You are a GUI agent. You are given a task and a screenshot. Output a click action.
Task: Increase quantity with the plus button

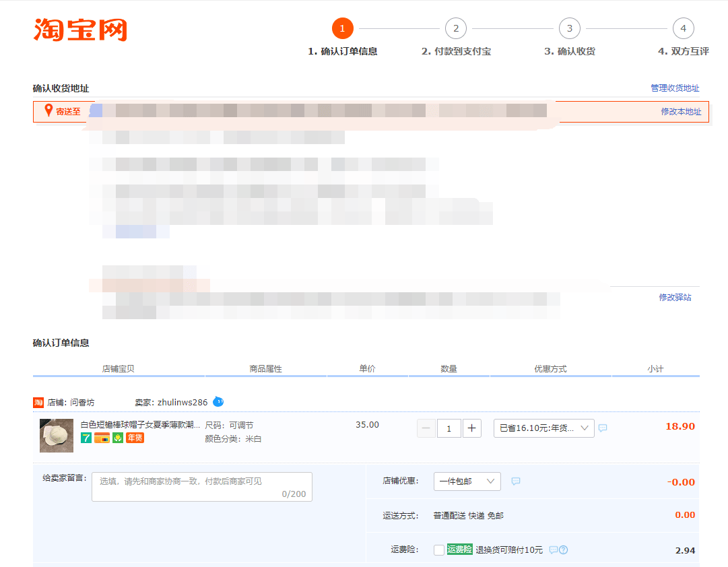pyautogui.click(x=471, y=428)
